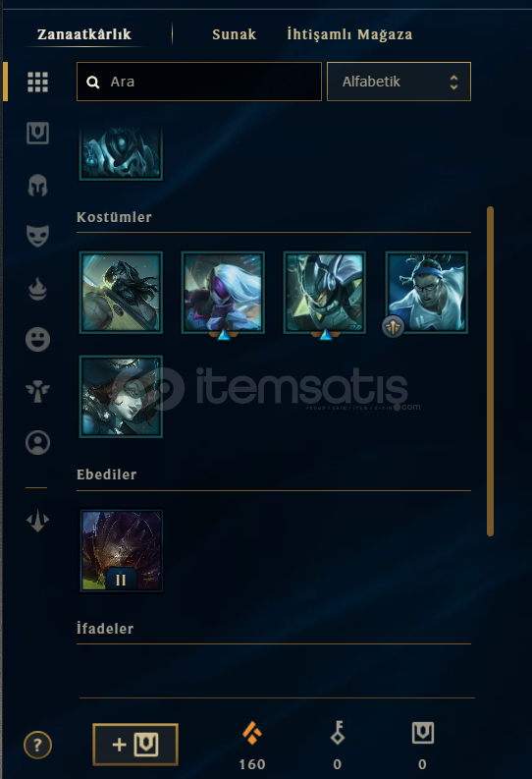Click the add chest plus button
This screenshot has width=532, height=779.
pos(135,745)
